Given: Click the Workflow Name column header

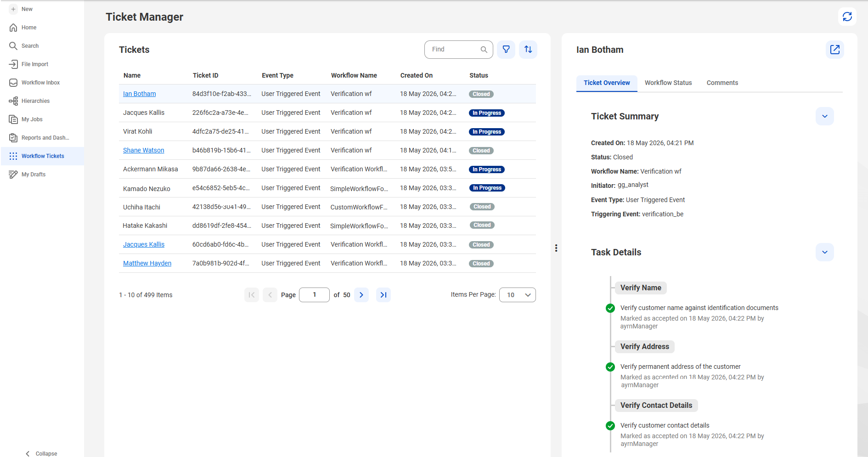Looking at the screenshot, I should pos(354,75).
